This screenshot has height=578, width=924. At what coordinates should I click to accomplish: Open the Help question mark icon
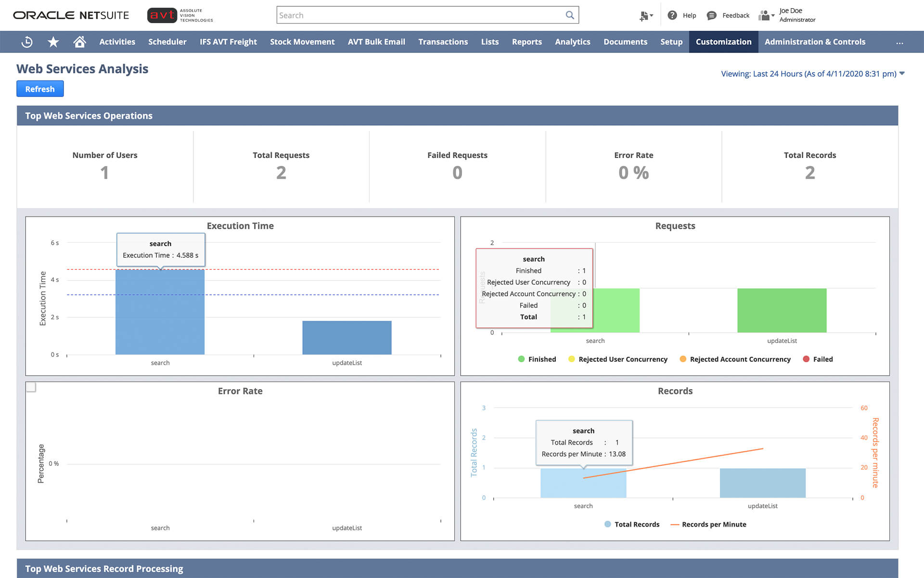672,15
